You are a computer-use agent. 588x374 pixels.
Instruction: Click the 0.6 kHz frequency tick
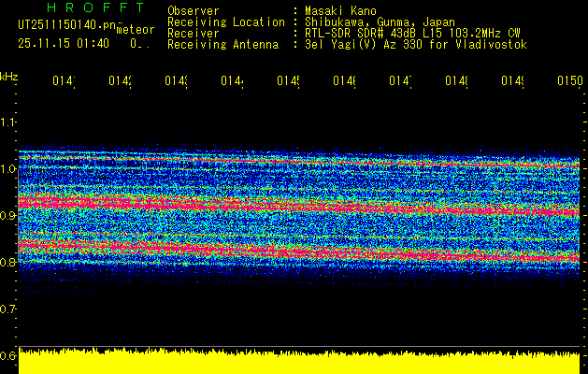[x=8, y=356]
